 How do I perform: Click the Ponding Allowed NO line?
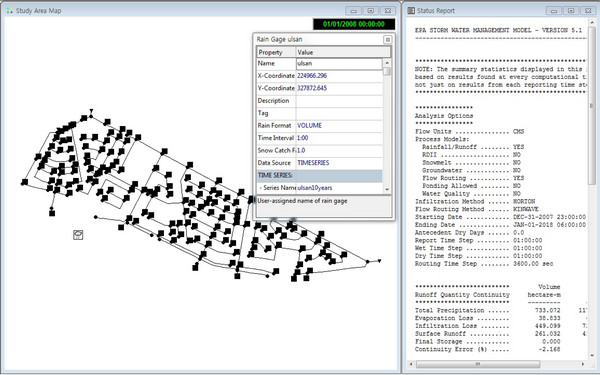(471, 186)
